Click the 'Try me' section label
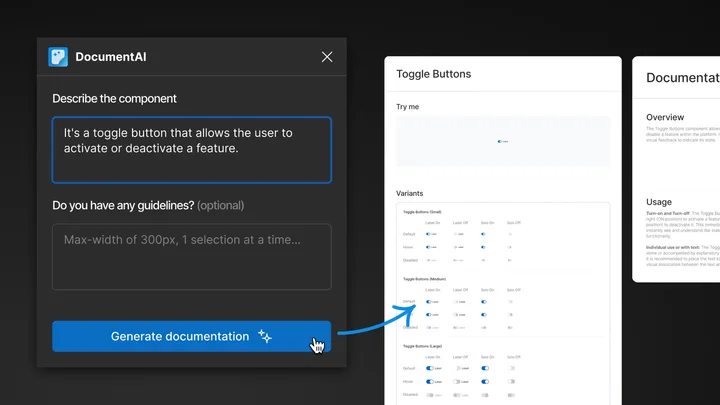The width and height of the screenshot is (720, 405). [407, 107]
